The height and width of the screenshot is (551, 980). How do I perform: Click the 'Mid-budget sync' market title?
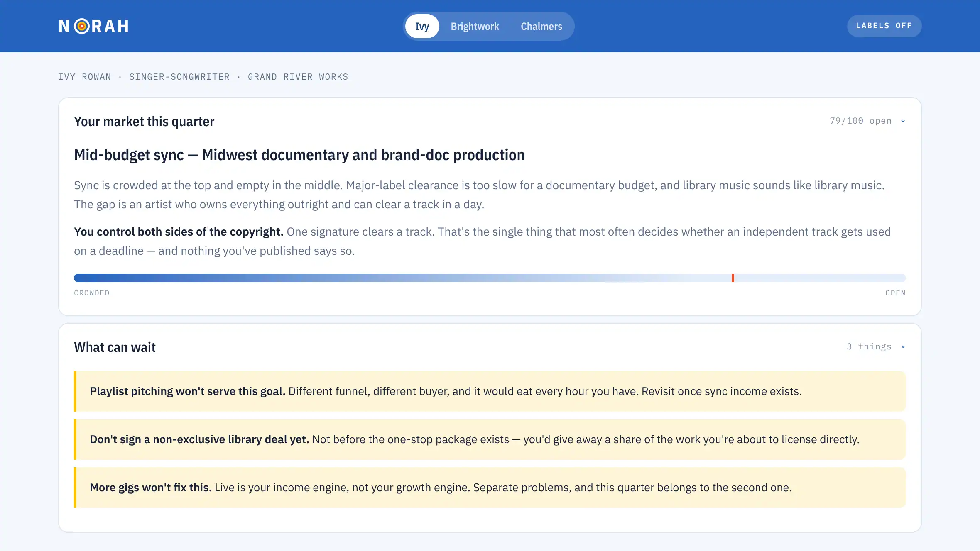[299, 155]
